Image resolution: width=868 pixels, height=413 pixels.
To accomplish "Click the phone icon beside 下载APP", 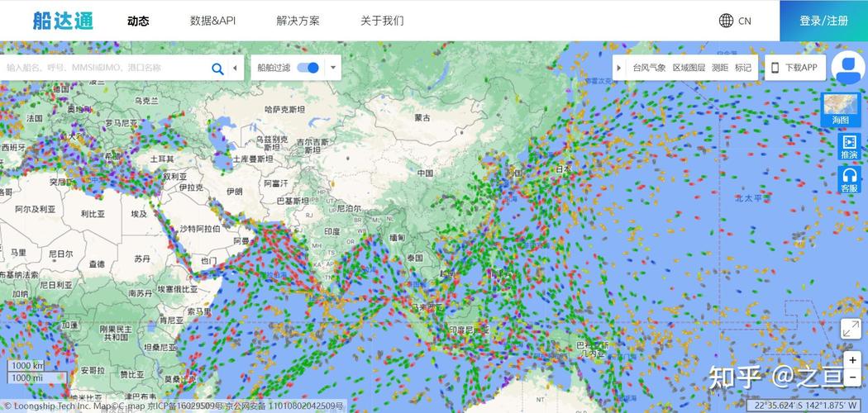I will coord(775,68).
